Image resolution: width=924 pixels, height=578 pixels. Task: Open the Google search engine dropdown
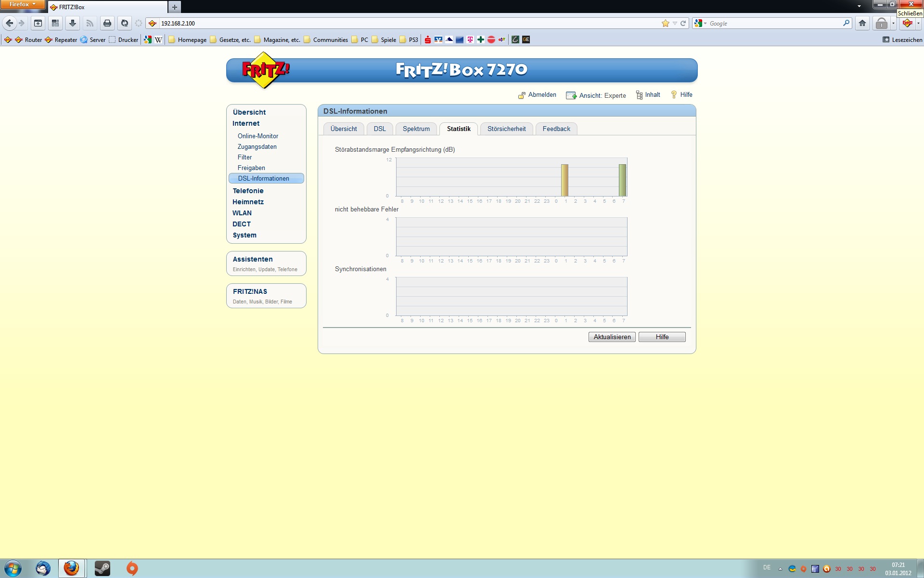point(700,23)
